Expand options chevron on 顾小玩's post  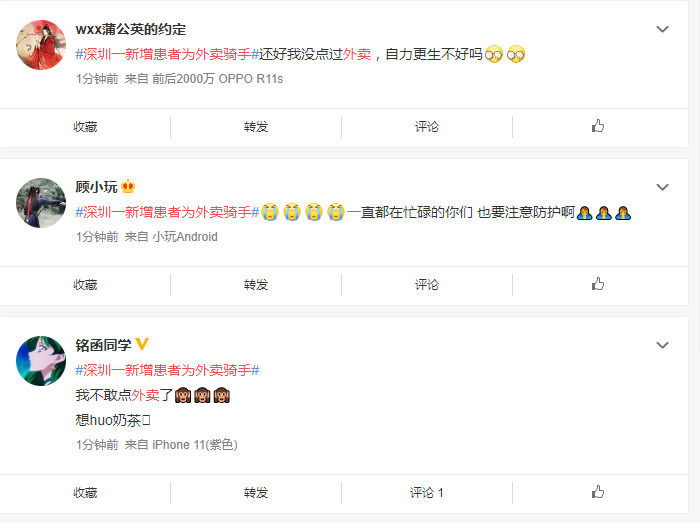tap(662, 187)
